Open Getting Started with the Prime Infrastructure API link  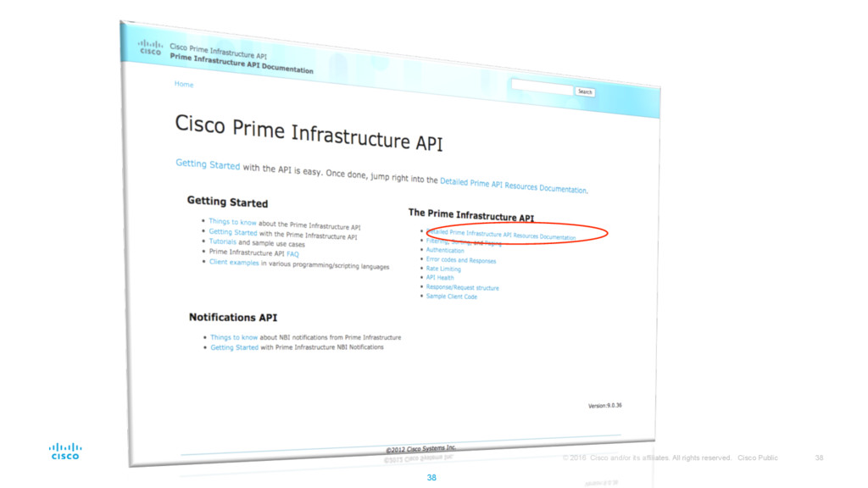click(232, 232)
